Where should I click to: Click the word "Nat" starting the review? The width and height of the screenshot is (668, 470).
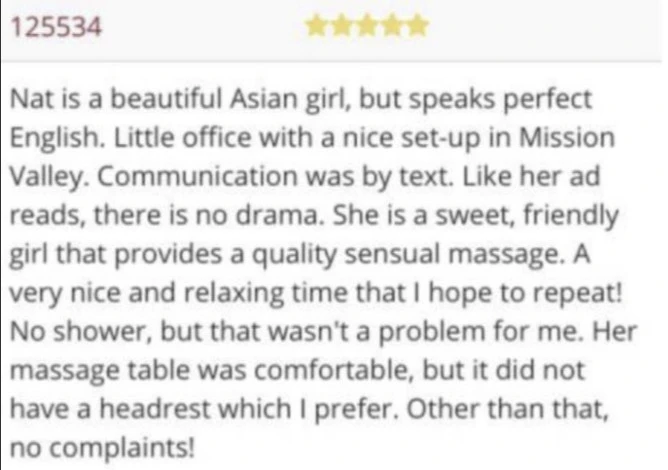[x=28, y=102]
